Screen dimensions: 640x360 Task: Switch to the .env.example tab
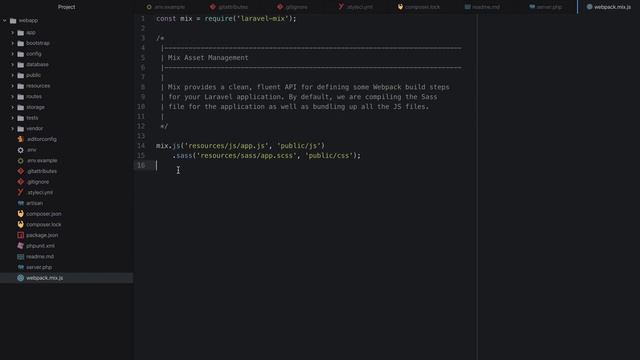(166, 7)
